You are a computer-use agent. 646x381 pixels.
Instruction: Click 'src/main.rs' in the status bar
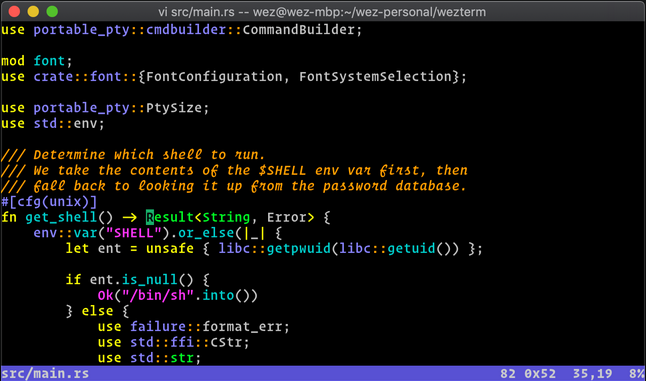(x=45, y=374)
